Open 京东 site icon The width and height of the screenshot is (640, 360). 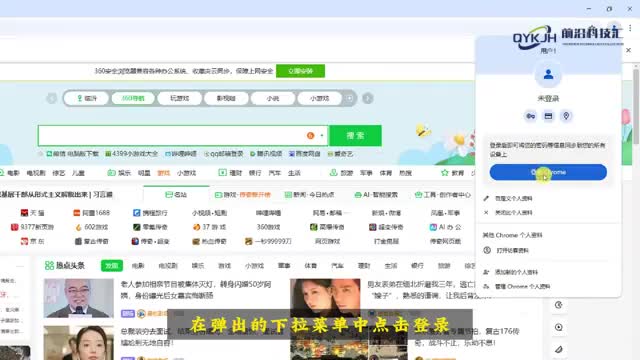point(24,241)
